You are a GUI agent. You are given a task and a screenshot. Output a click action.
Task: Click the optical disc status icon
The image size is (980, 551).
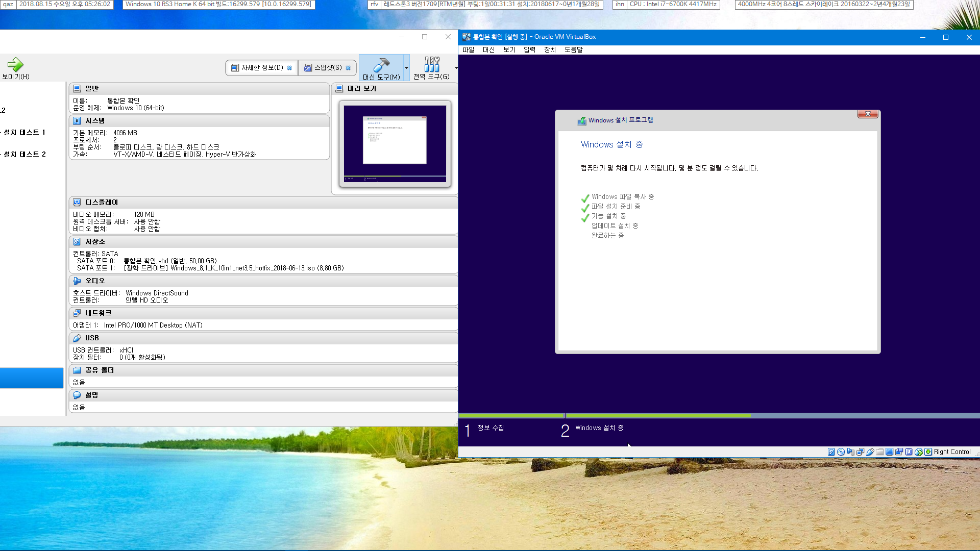[841, 452]
